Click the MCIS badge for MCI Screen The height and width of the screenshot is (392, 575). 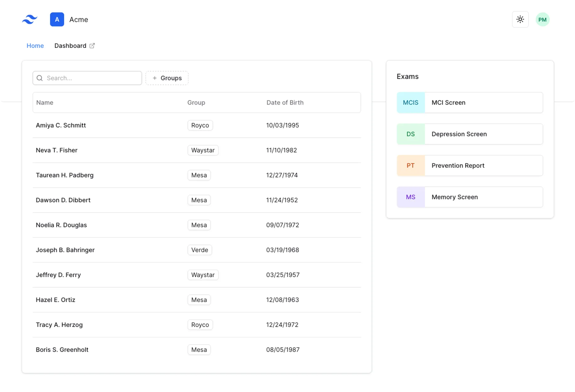tap(410, 102)
